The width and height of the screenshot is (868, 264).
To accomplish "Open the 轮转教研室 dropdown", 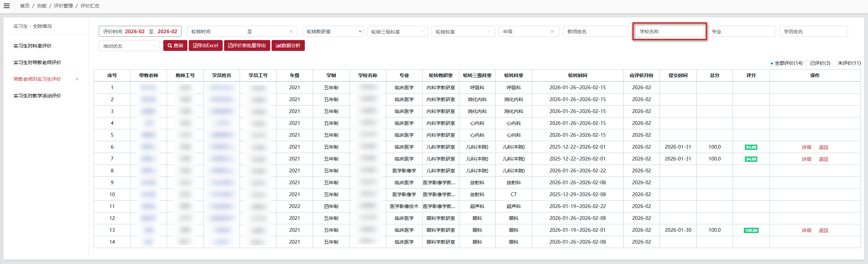I will coord(333,32).
